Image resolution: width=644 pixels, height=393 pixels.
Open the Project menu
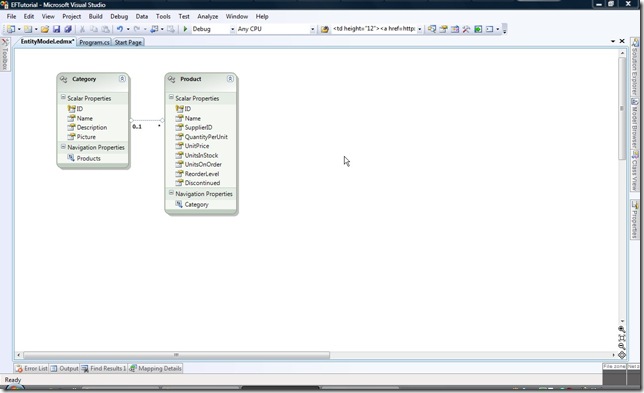coord(71,16)
